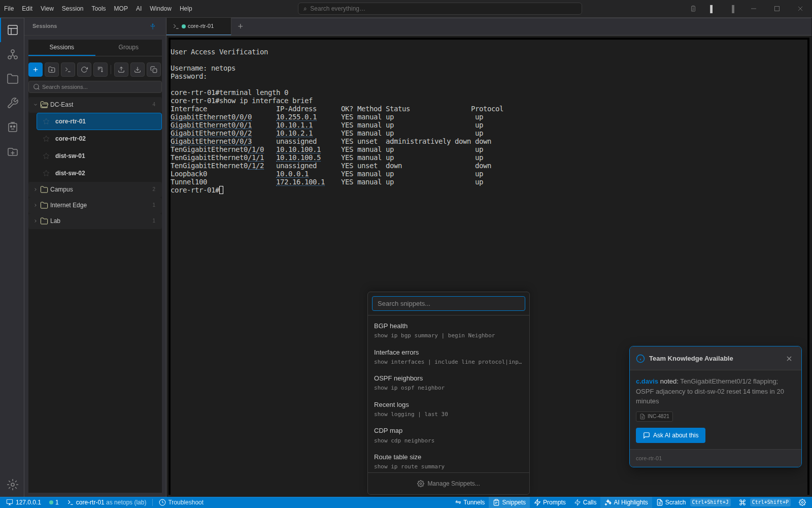The image size is (812, 508).
Task: Select the Route table size snippet
Action: point(449,461)
